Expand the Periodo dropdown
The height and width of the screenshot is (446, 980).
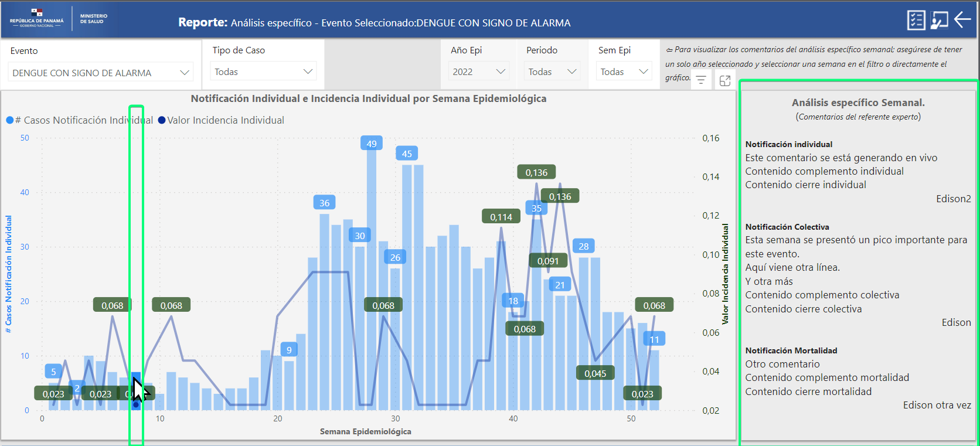coord(552,72)
